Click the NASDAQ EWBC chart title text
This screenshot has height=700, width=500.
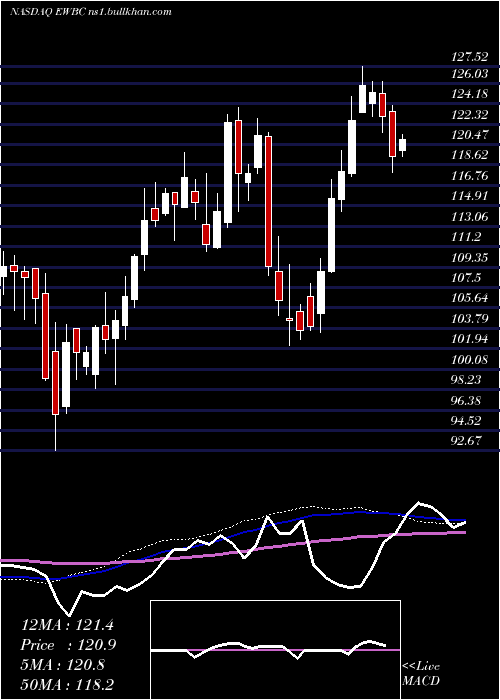click(x=91, y=12)
